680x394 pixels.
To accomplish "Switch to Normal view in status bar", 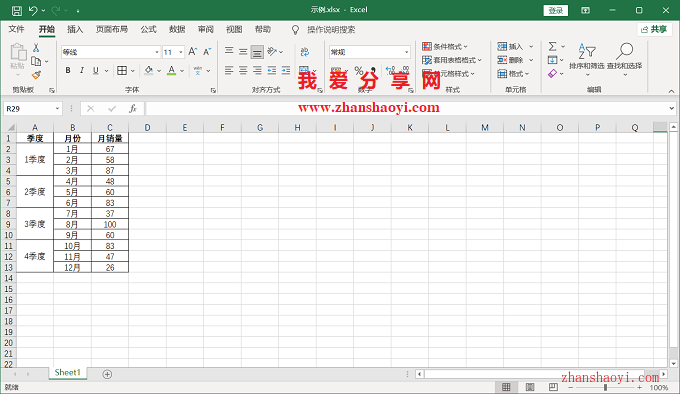I will [x=506, y=387].
